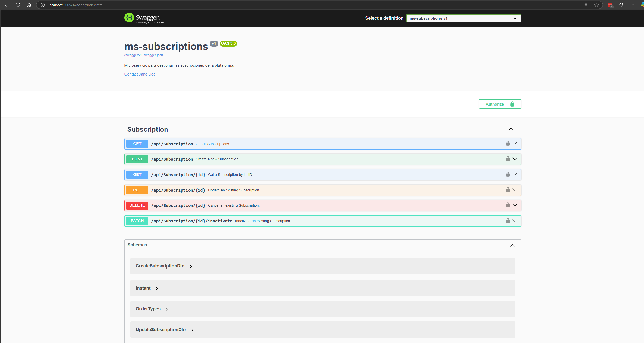The height and width of the screenshot is (343, 644).
Task: Add this page to favorites star
Action: 596,5
